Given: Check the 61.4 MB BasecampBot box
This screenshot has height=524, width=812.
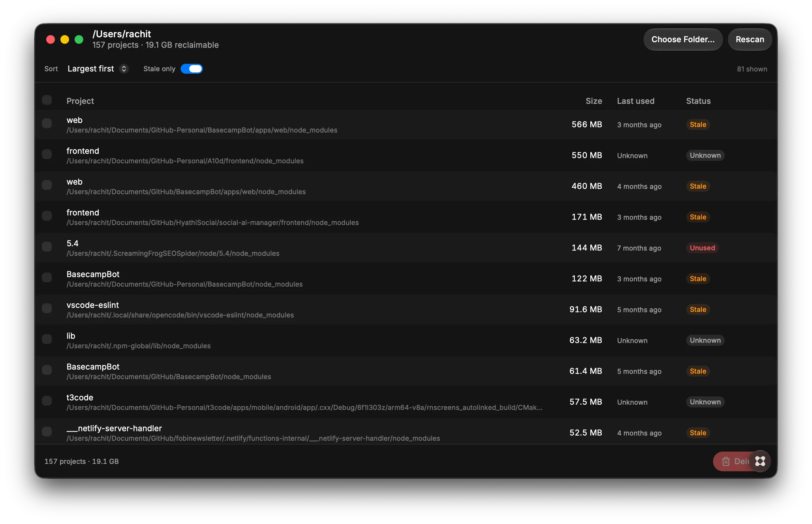Looking at the screenshot, I should (x=47, y=370).
